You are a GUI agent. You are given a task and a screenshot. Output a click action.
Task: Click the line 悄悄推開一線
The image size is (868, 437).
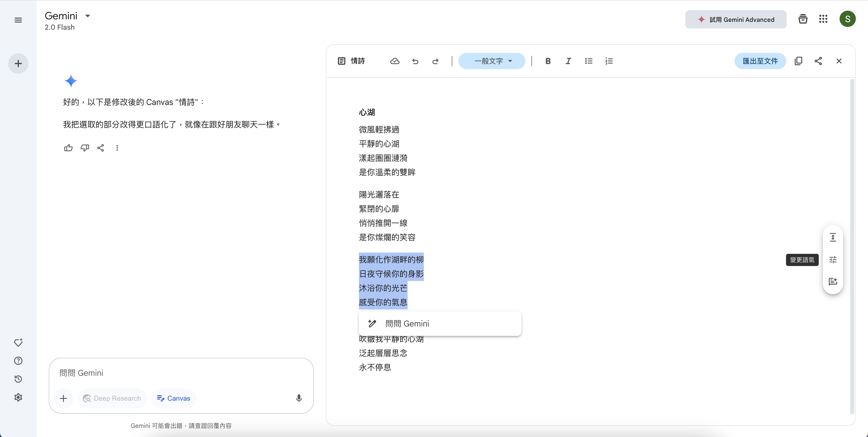click(383, 223)
